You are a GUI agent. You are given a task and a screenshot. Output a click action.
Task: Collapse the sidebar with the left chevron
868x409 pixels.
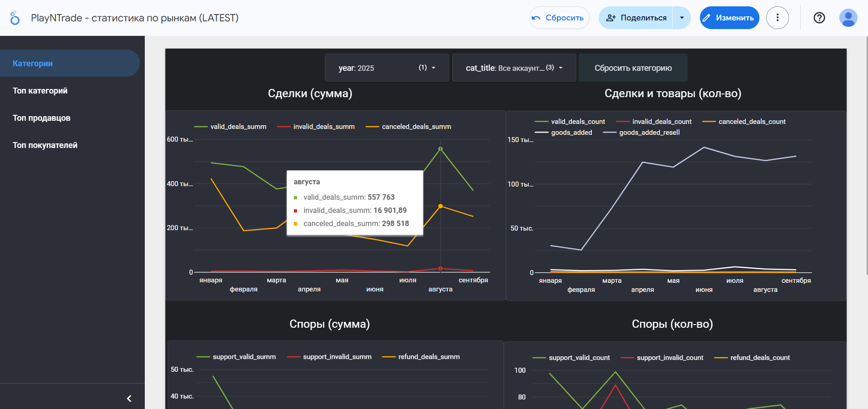[x=129, y=398]
